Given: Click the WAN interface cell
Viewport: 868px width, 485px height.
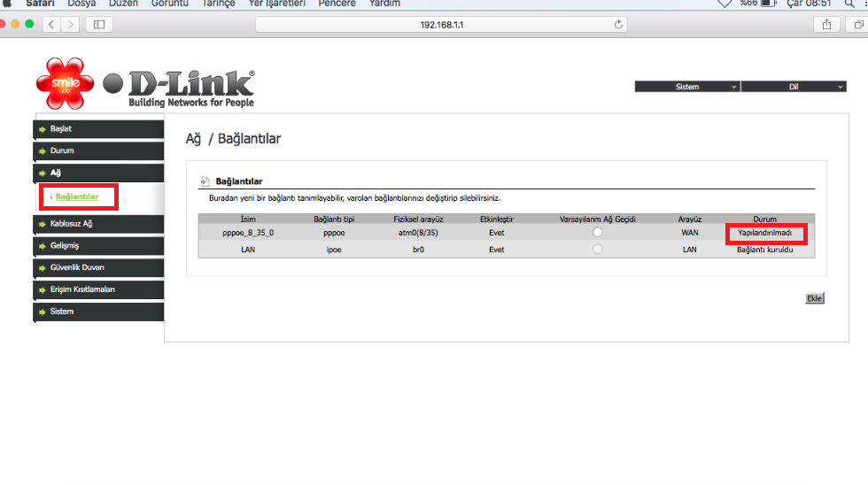Looking at the screenshot, I should pyautogui.click(x=690, y=233).
